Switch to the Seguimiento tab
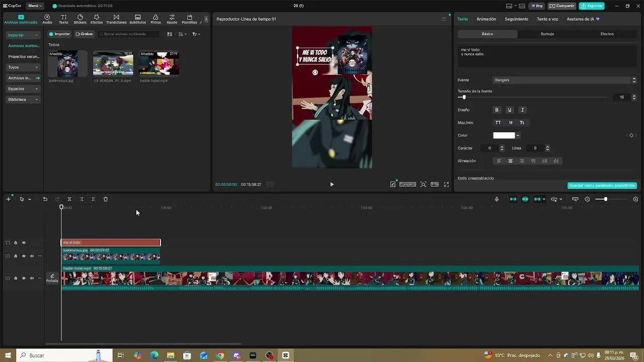The image size is (644, 362). click(x=516, y=19)
